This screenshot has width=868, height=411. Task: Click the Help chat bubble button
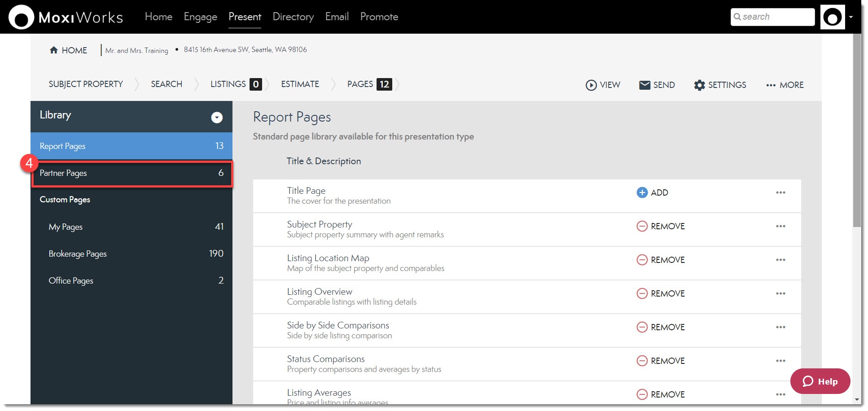[x=820, y=381]
